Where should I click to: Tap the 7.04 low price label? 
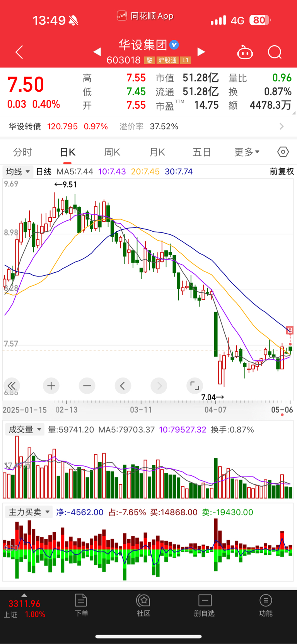[x=212, y=397]
